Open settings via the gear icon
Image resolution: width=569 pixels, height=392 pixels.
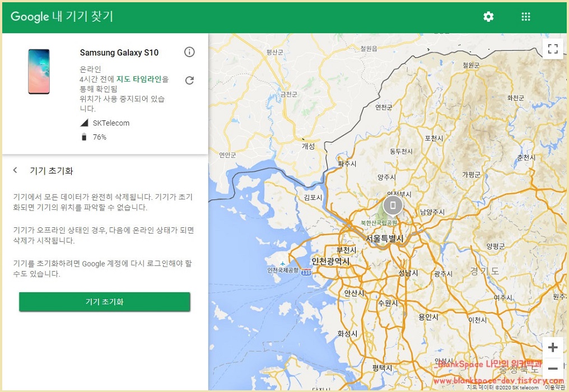(488, 17)
